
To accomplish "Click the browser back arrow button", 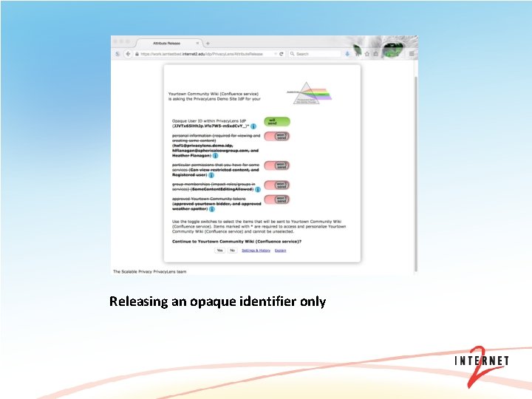I will (128, 54).
